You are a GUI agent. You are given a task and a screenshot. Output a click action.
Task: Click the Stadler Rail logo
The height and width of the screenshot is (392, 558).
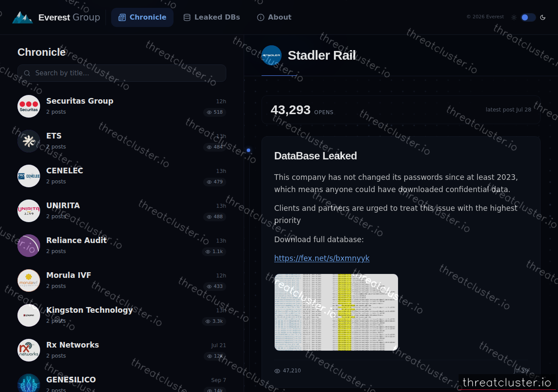tap(272, 55)
